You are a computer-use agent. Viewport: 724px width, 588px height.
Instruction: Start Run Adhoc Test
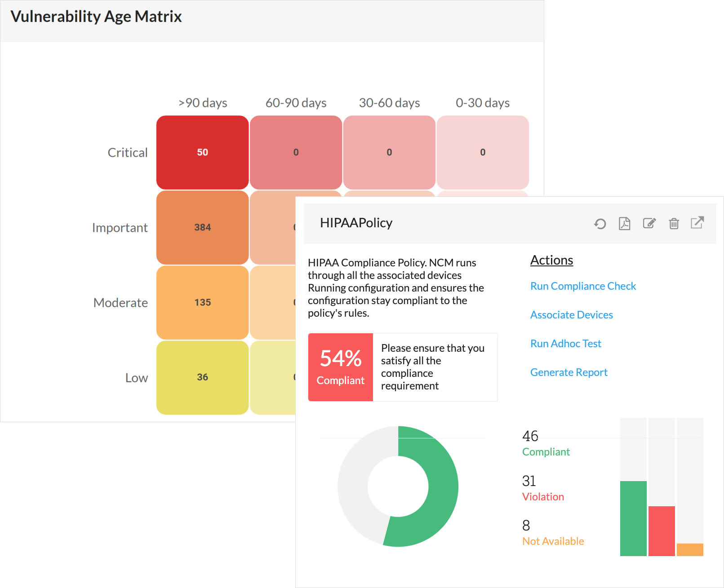[x=565, y=344]
